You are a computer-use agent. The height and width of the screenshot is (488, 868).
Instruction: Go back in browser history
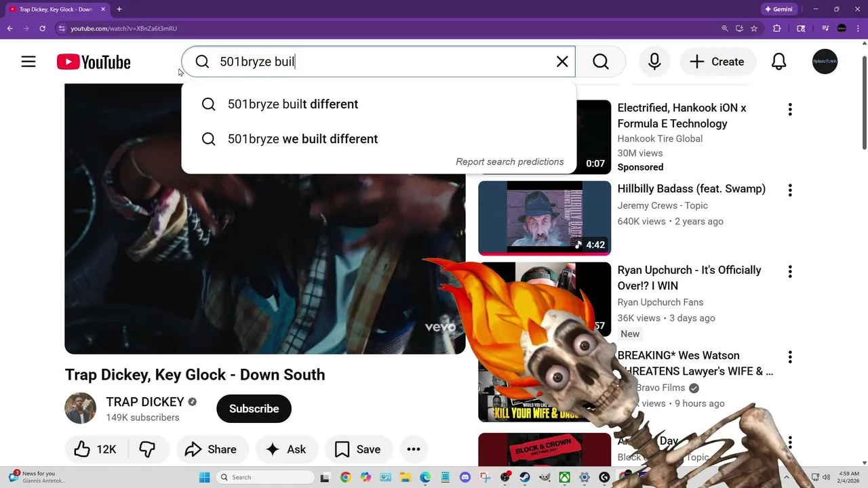9,28
